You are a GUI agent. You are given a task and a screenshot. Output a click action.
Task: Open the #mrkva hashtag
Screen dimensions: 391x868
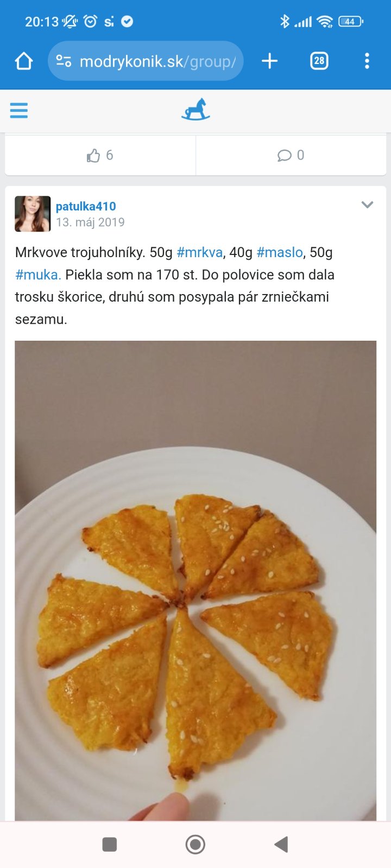coord(200,252)
